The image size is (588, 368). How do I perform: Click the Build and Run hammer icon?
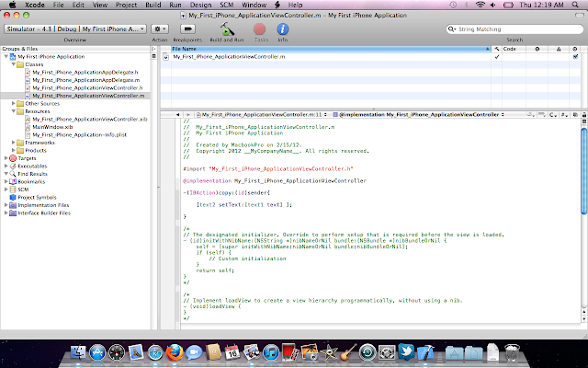click(227, 29)
